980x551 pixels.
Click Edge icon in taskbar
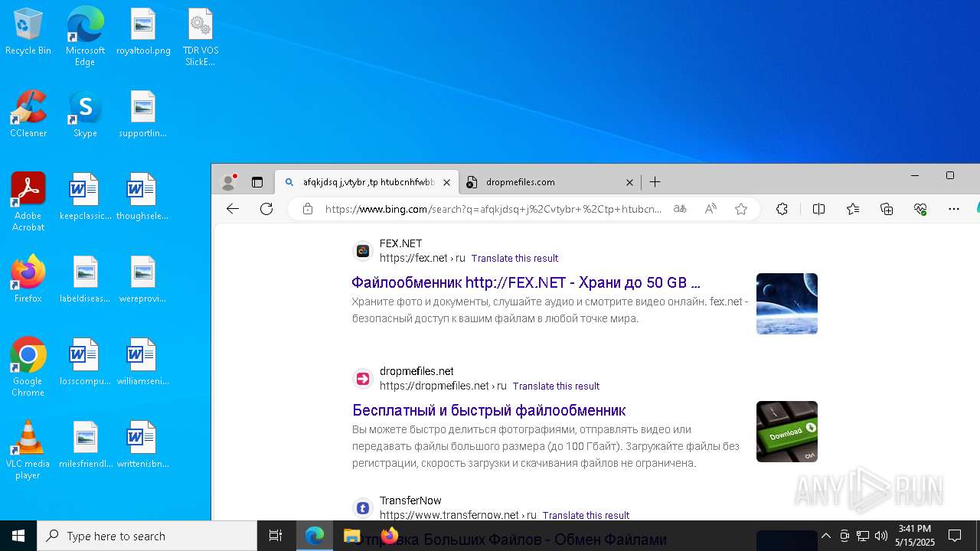[315, 536]
